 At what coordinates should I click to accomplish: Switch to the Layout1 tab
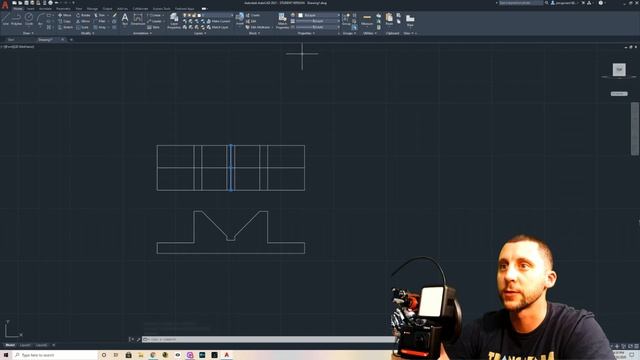pos(25,345)
